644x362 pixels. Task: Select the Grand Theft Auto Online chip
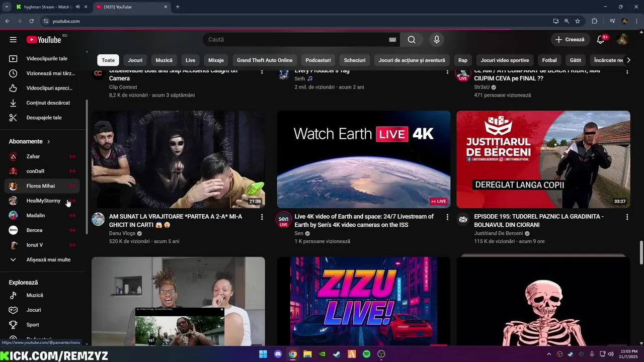pos(265,60)
